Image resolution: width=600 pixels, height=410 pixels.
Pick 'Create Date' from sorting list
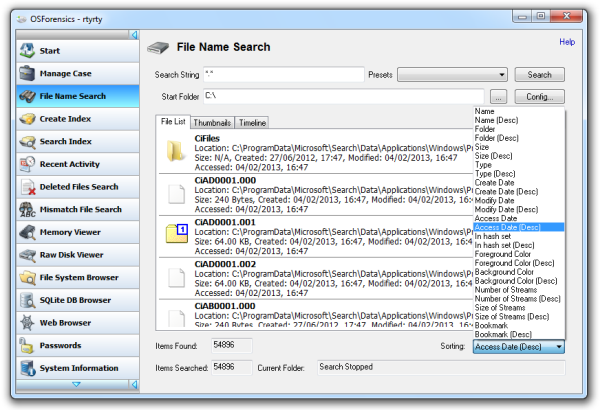493,182
